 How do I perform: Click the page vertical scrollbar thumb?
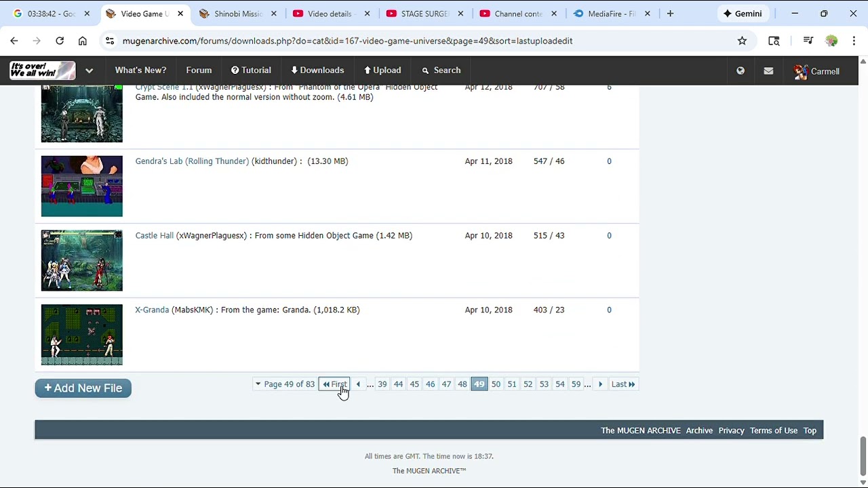coord(863,456)
